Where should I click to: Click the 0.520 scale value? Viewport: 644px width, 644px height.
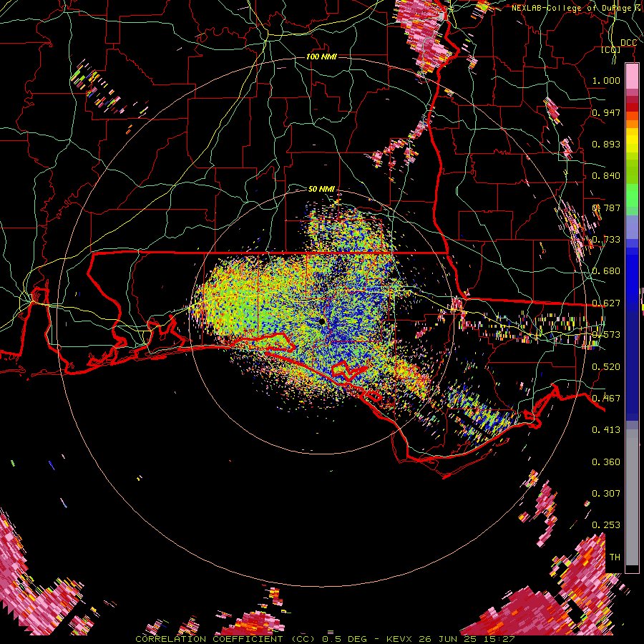pyautogui.click(x=606, y=367)
